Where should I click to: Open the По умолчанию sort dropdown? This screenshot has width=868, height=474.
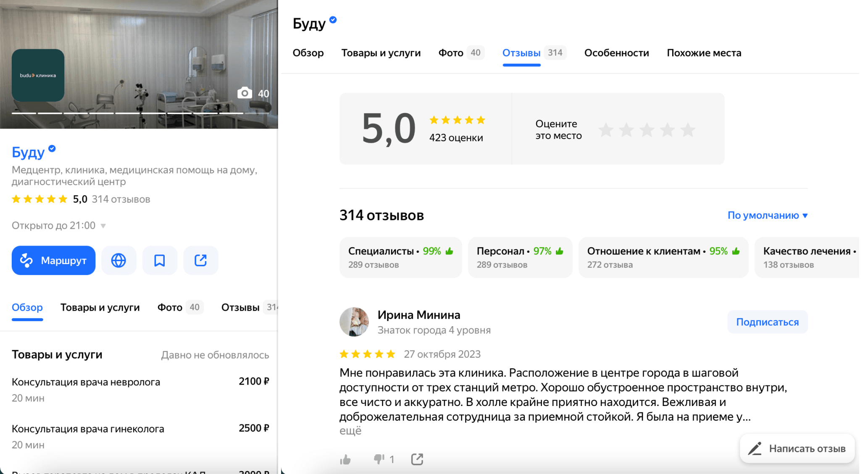pyautogui.click(x=768, y=215)
